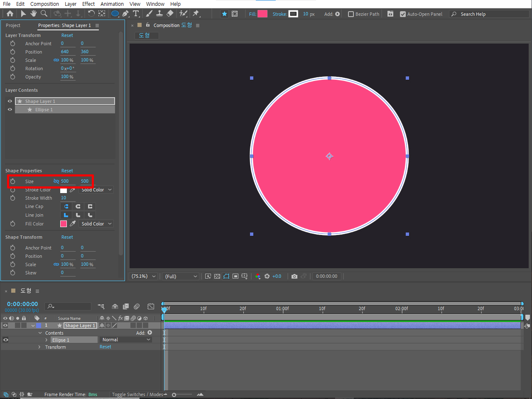
Task: Select the Selection arrow tool
Action: click(x=23, y=14)
